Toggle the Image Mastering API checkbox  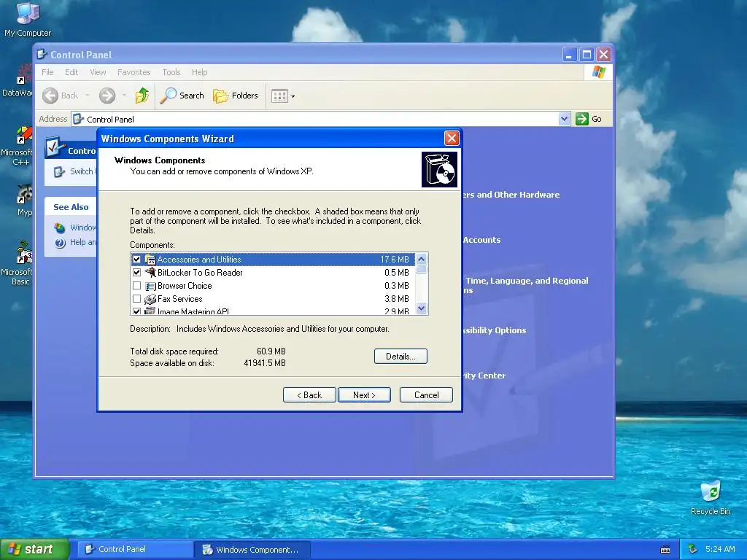pos(136,311)
